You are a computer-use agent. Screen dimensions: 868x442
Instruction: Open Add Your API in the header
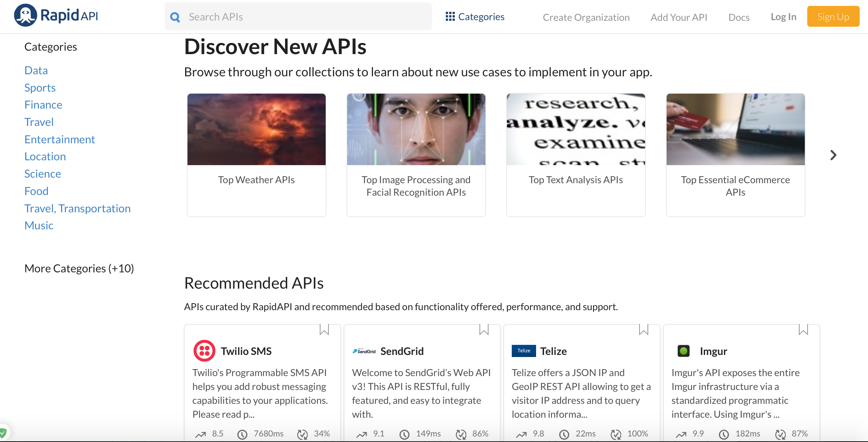pos(679,17)
